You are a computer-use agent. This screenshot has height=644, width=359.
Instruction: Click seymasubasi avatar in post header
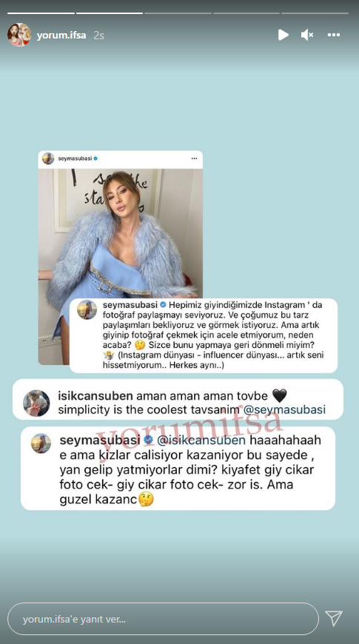coord(47,158)
